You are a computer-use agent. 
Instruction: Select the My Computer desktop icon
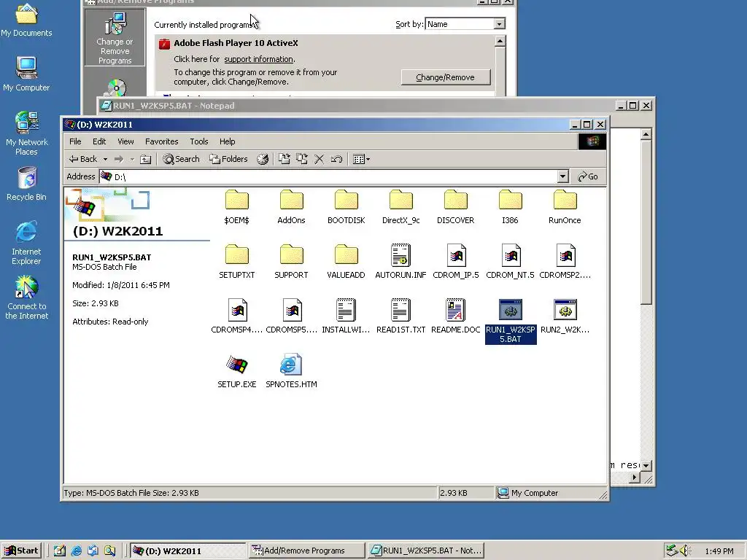[x=26, y=74]
